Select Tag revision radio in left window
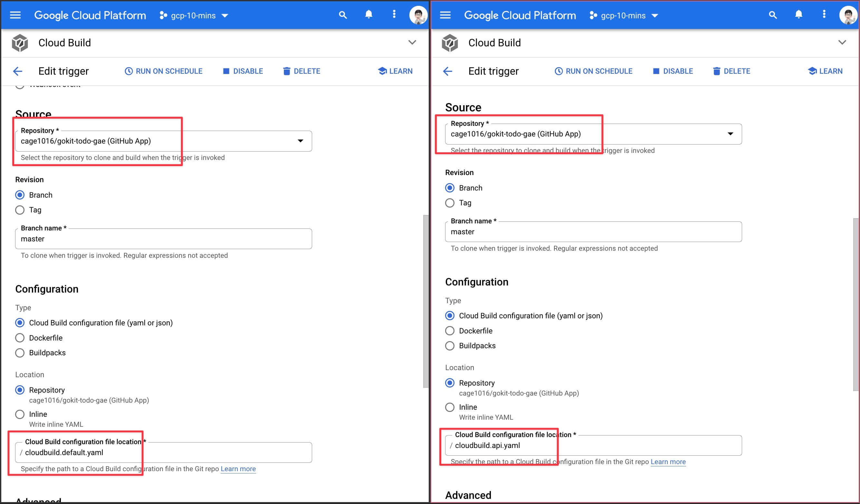The image size is (860, 504). click(x=20, y=210)
